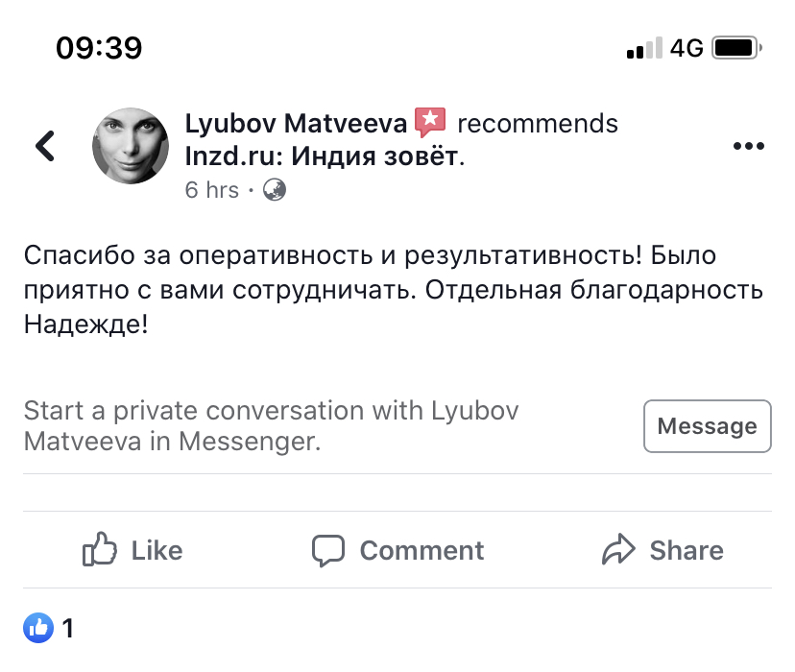Image resolution: width=795 pixels, height=672 pixels.
Task: Open the Inzd.ru: Индия зовёт page link
Action: pyautogui.click(x=323, y=156)
